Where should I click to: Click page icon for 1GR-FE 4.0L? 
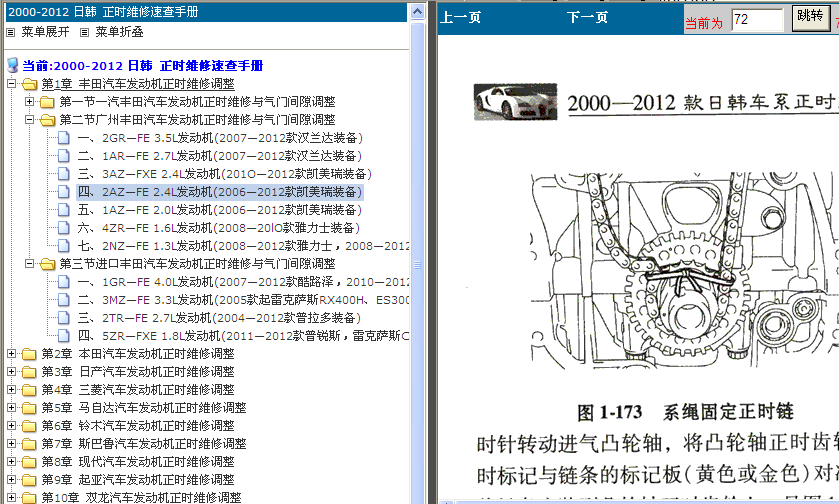point(64,282)
